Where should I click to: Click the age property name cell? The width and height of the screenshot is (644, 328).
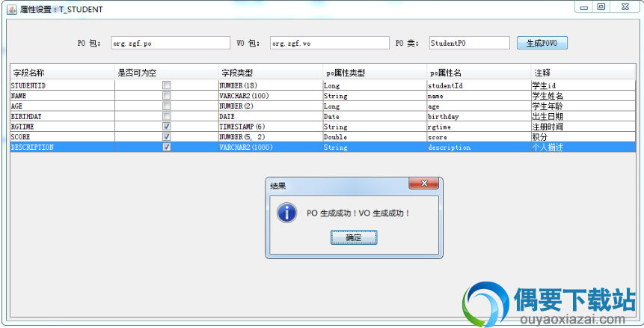point(479,106)
